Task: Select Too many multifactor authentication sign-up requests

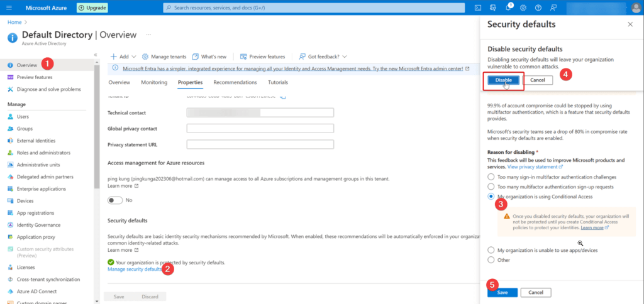Action: pyautogui.click(x=491, y=187)
